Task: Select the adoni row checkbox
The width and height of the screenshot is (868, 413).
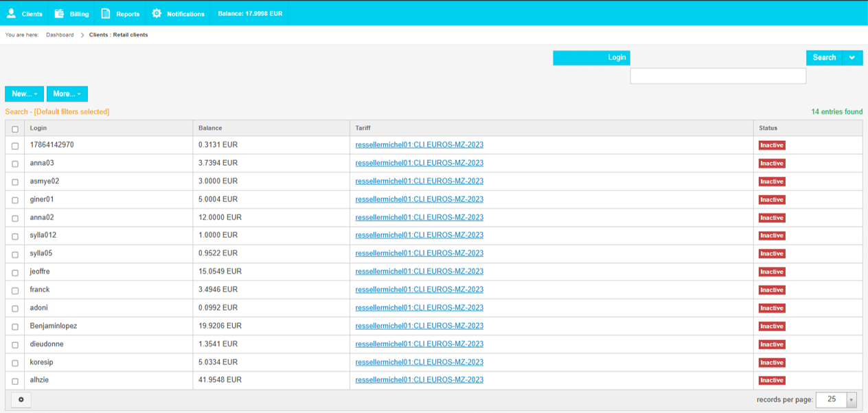Action: point(15,309)
